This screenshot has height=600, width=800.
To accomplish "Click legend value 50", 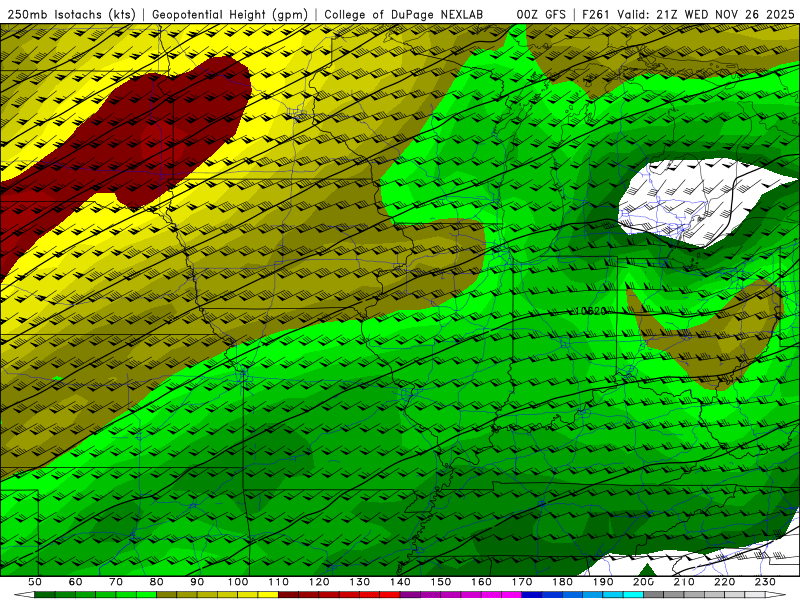I will pos(35,582).
